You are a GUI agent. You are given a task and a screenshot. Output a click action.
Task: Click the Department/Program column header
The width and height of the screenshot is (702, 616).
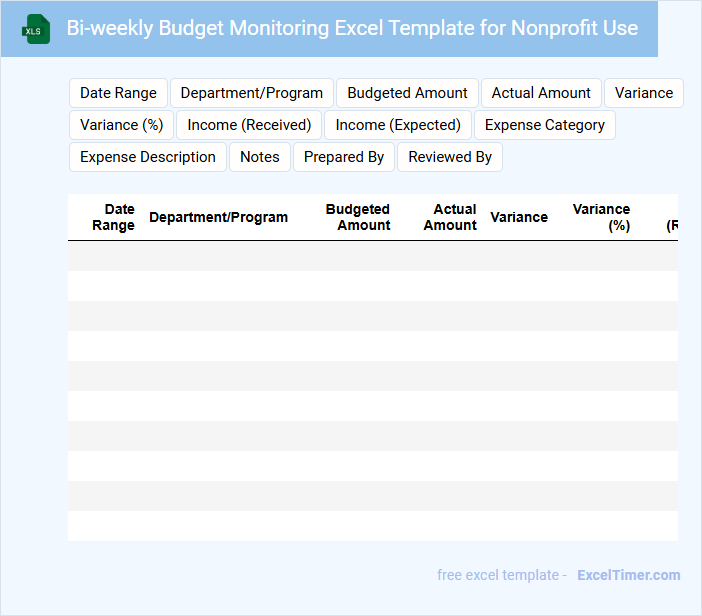coord(218,217)
